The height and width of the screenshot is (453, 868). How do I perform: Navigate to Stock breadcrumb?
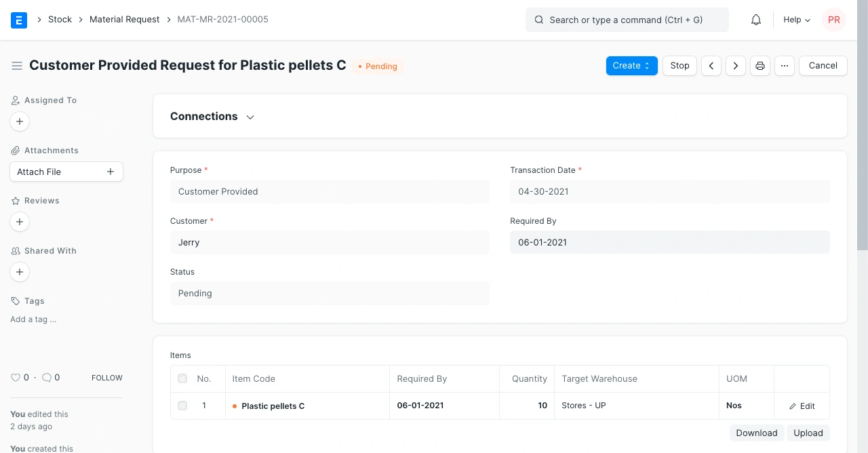click(x=60, y=20)
